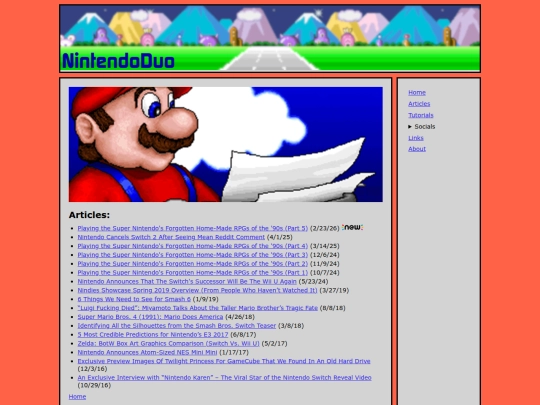
Task: Click the Articles: heading text
Action: coord(89,215)
